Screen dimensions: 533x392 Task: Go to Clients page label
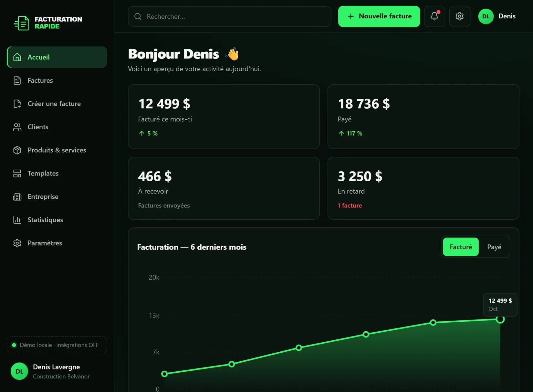tap(38, 127)
